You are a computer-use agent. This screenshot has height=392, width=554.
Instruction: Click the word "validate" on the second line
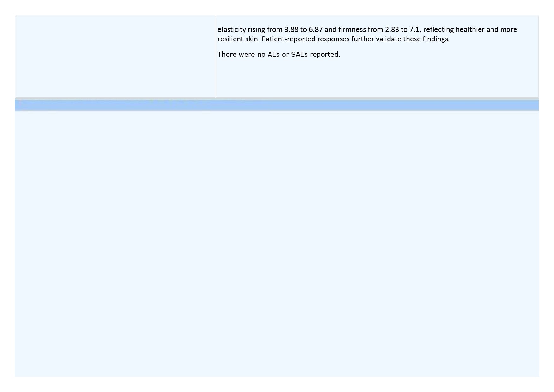click(388, 39)
